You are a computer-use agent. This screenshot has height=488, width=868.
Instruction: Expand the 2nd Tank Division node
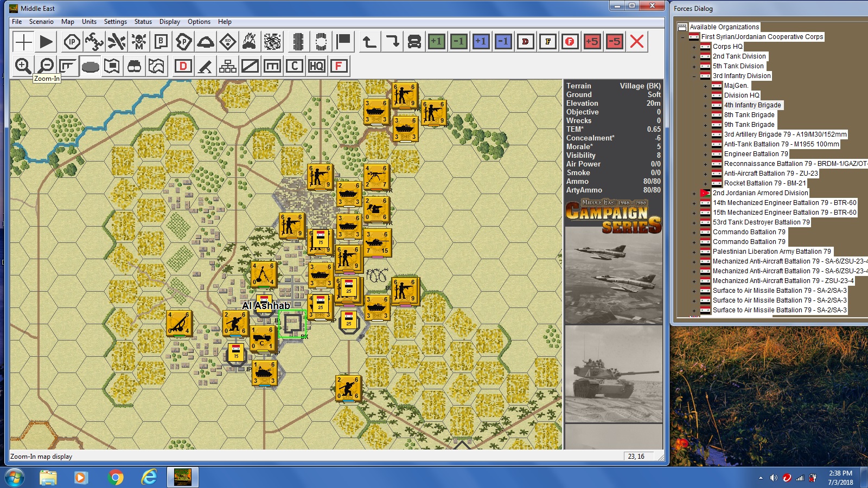pyautogui.click(x=694, y=56)
